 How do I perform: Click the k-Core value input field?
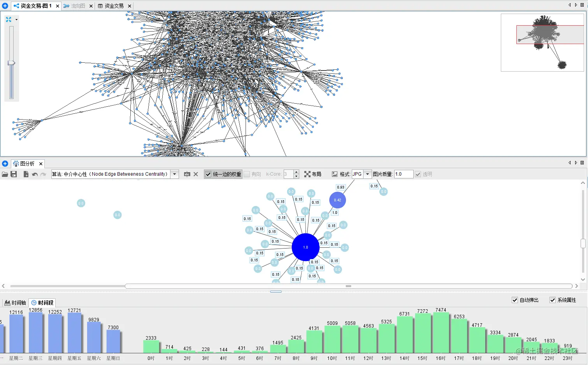pos(288,174)
